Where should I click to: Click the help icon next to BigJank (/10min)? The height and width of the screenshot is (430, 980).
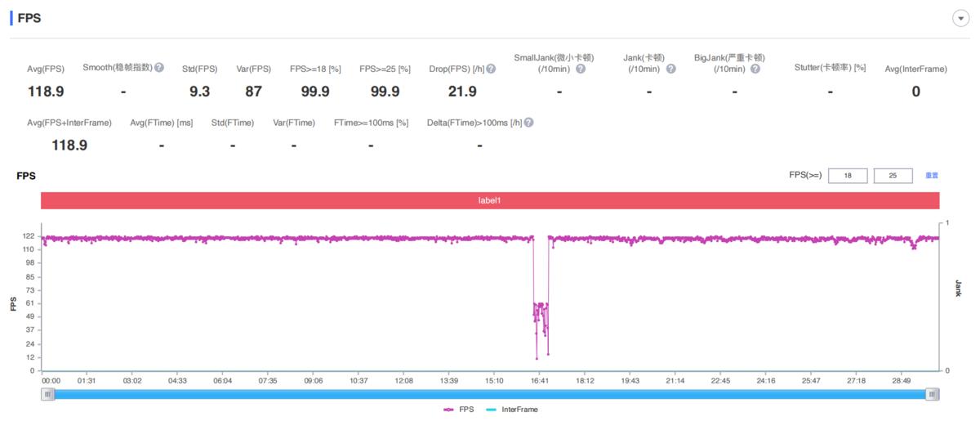(x=755, y=69)
